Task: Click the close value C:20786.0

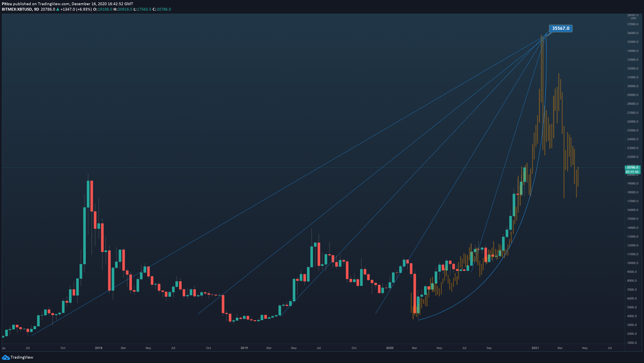Action: coord(162,9)
